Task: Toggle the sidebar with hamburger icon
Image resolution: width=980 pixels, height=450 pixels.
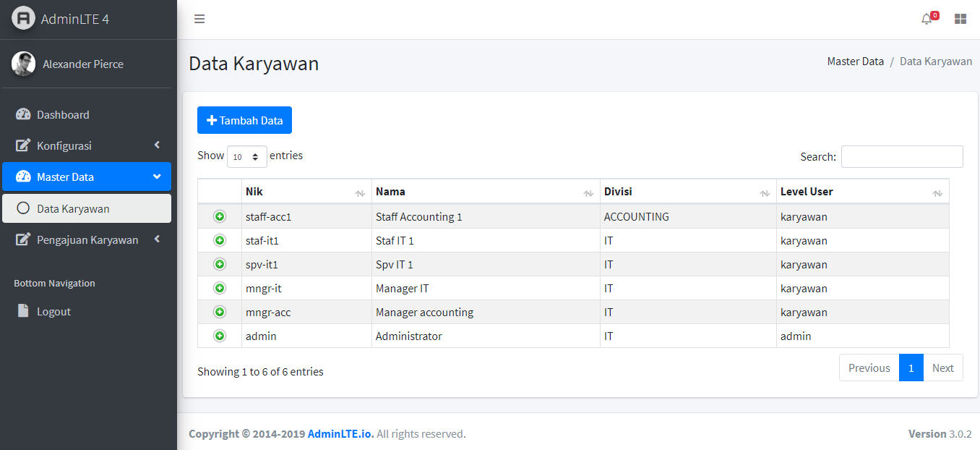Action: [199, 19]
